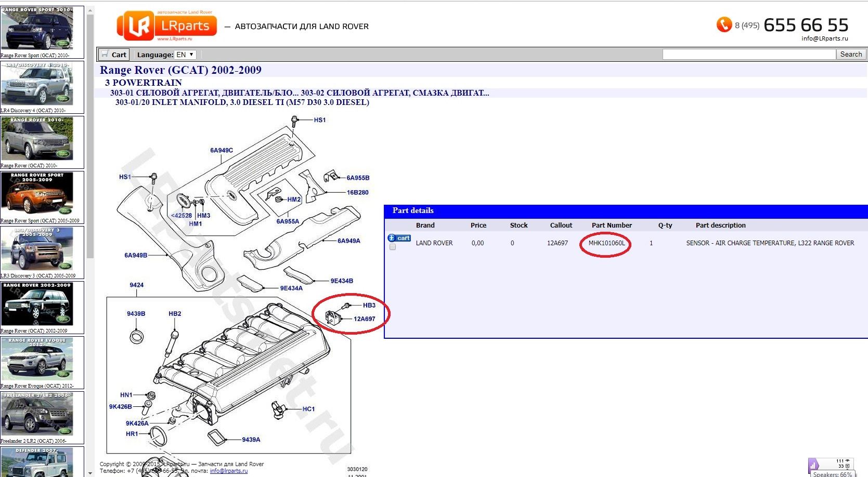Click sidebar scrollbar up arrow
This screenshot has height=477, width=868.
tap(90, 10)
